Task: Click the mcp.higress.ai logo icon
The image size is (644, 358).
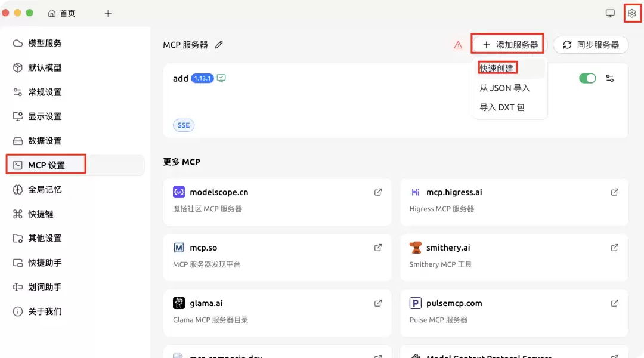Action: pyautogui.click(x=415, y=192)
